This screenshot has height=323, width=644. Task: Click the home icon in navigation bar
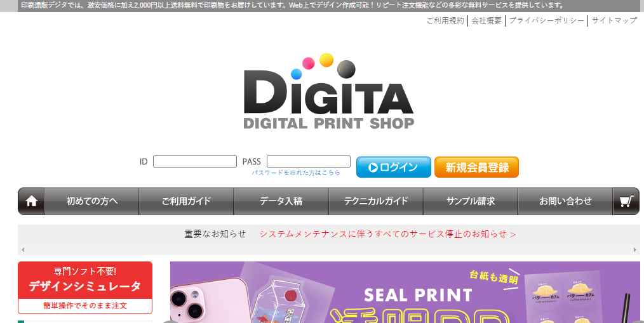(31, 201)
